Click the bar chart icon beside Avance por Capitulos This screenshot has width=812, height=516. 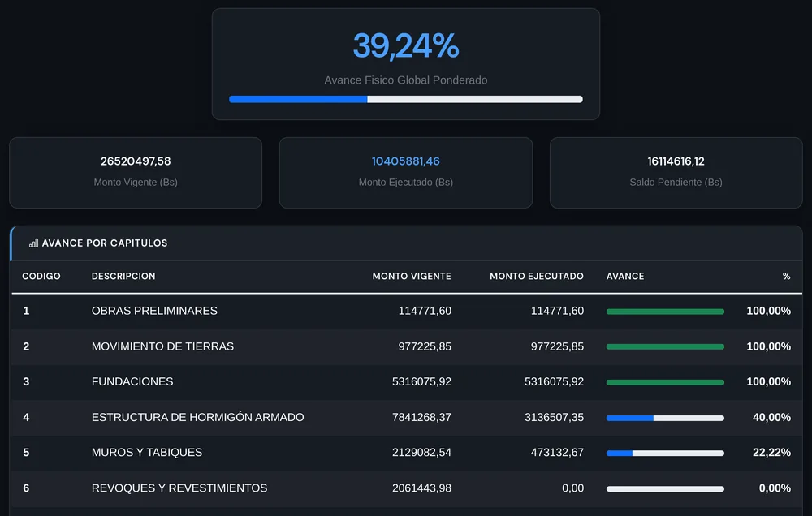pyautogui.click(x=33, y=243)
